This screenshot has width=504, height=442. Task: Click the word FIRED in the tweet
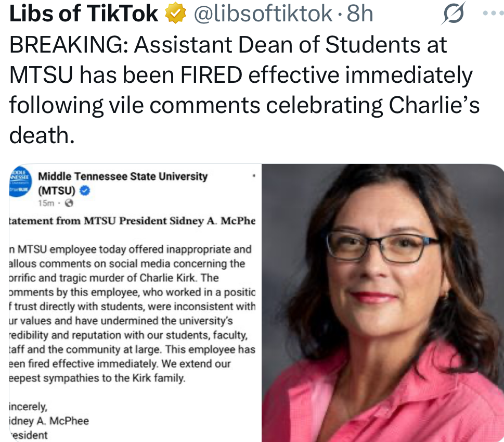[211, 75]
